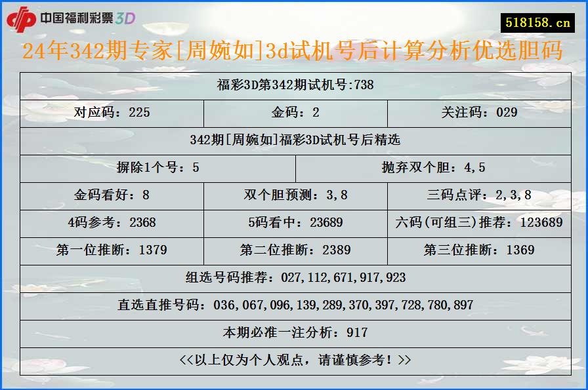The image size is (588, 390).
Task: Select the 金码看好 8 cell
Action: click(x=112, y=195)
